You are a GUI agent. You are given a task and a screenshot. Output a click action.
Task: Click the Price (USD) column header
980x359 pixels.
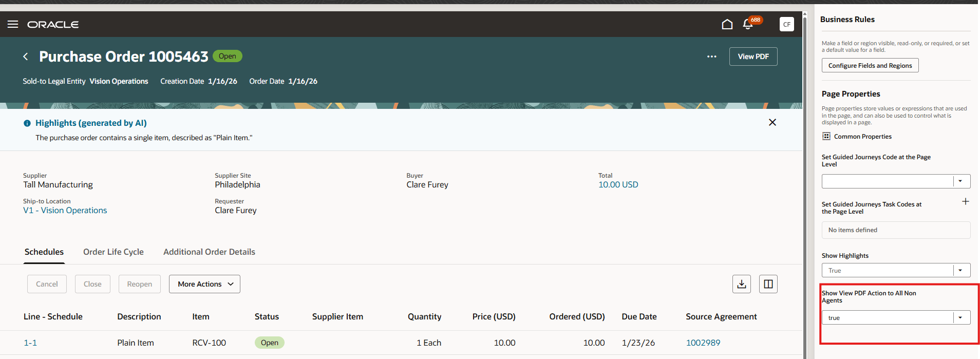click(494, 316)
